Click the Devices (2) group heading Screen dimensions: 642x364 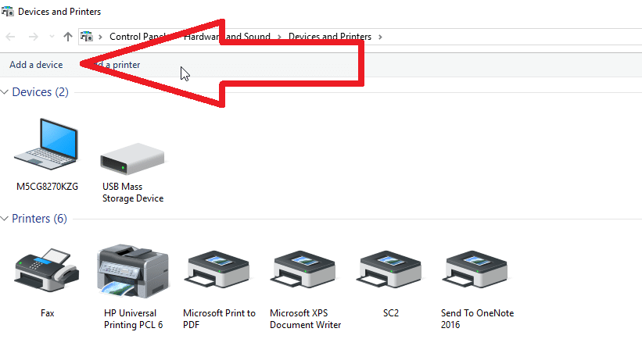(40, 92)
